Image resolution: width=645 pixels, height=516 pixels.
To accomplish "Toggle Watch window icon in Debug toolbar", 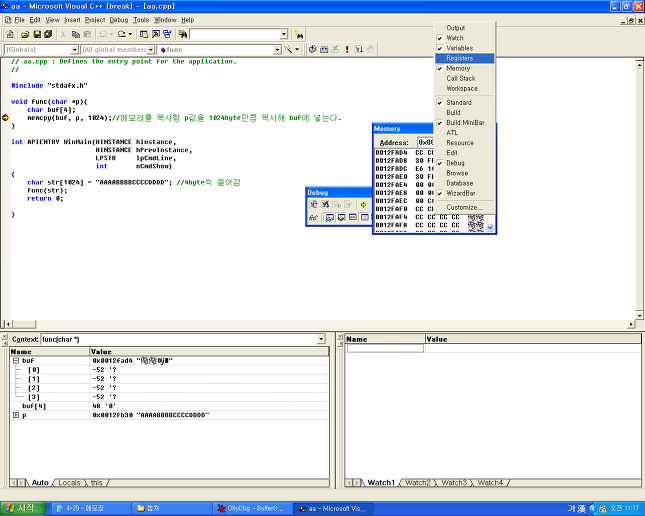I will (329, 217).
